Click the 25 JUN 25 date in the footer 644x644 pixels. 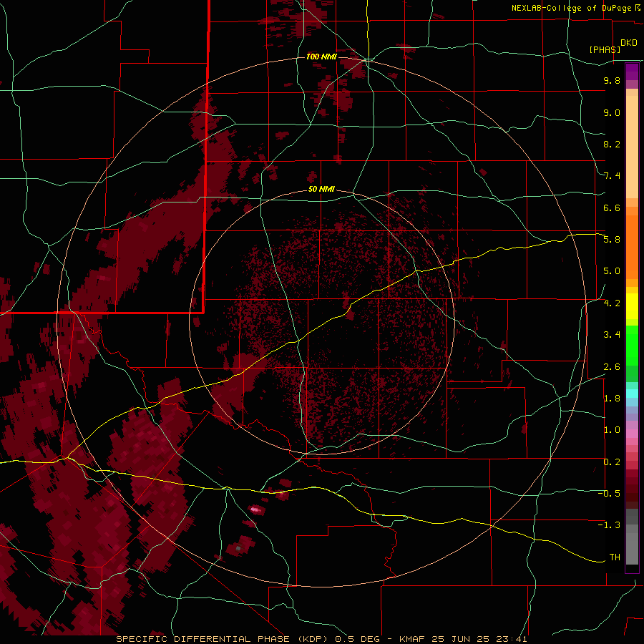[x=459, y=639]
